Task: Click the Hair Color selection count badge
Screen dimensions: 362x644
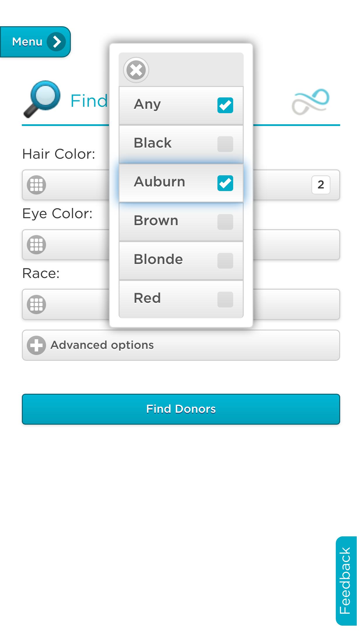Action: pos(321,185)
